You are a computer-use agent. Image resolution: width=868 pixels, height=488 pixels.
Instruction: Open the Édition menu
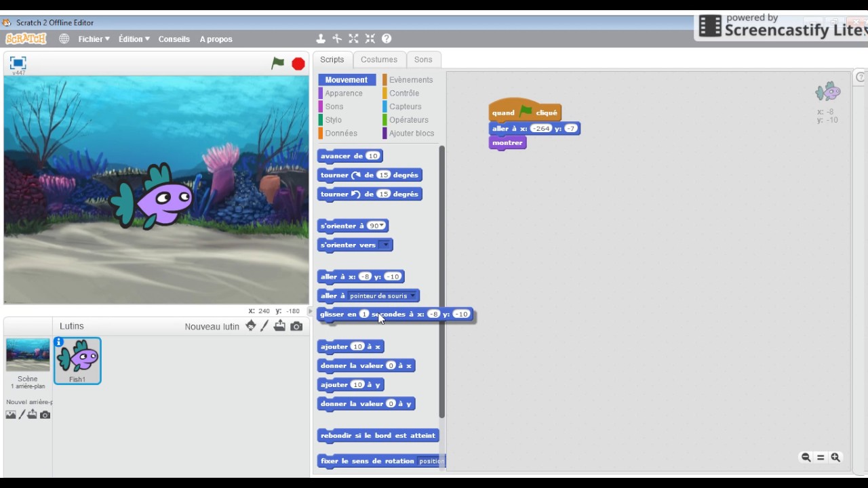pos(134,39)
